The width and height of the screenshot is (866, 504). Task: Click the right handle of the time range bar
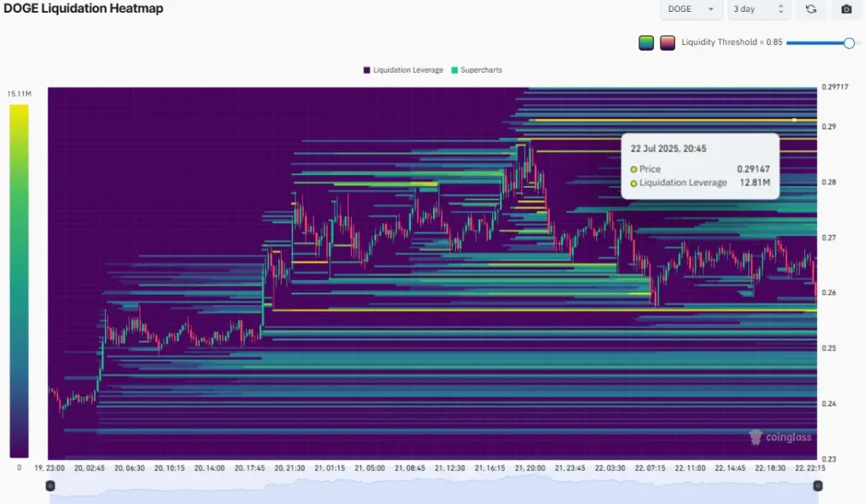818,485
